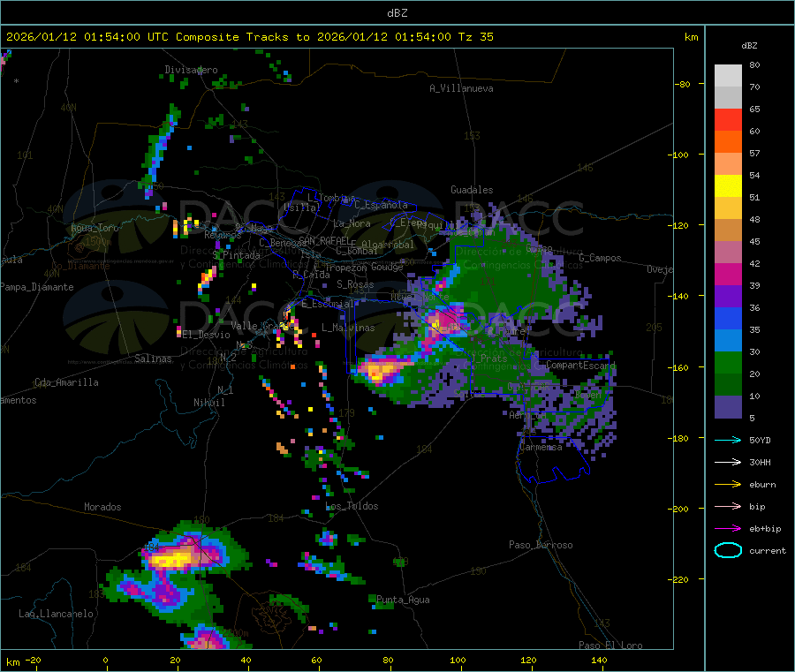Image resolution: width=795 pixels, height=672 pixels.
Task: Click the 'Salinas' map label
Action: tap(153, 359)
